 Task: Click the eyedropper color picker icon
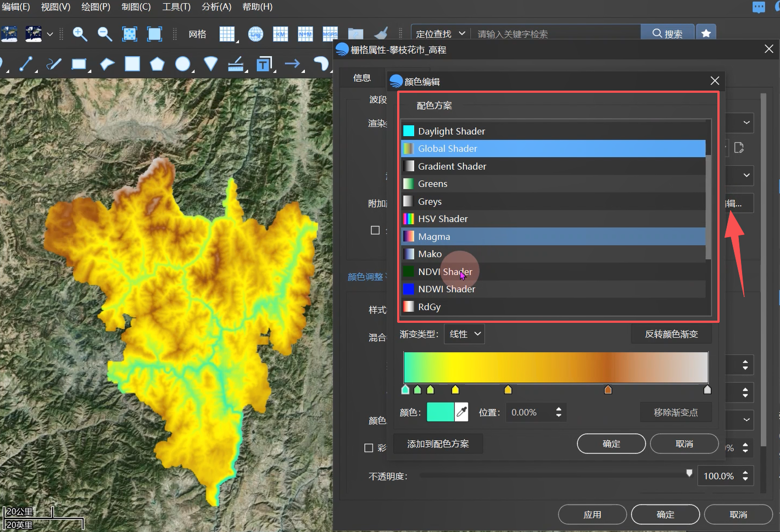(x=461, y=412)
